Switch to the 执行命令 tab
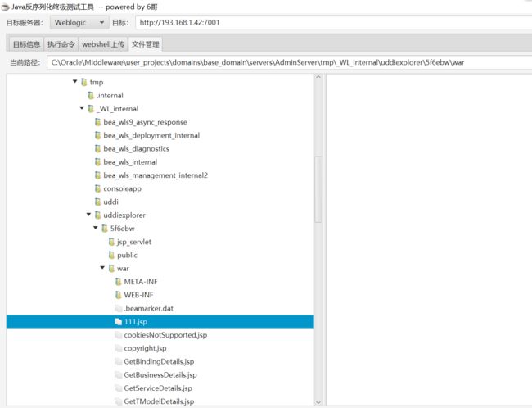This screenshot has width=532, height=408. pyautogui.click(x=61, y=44)
